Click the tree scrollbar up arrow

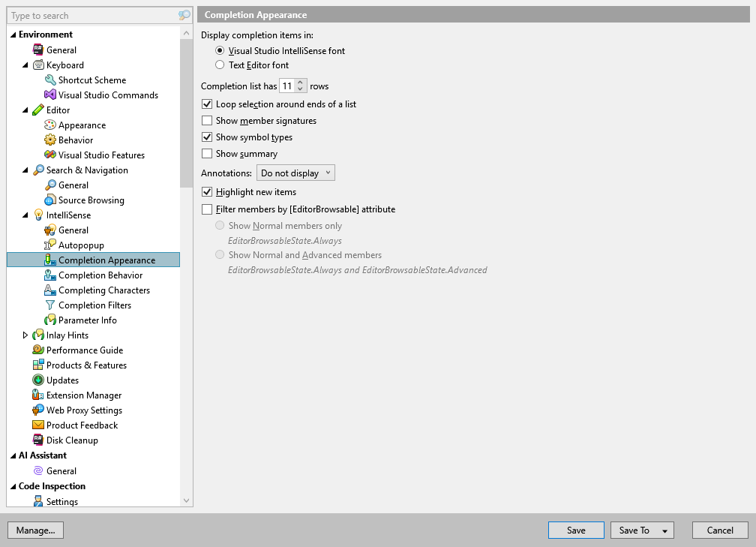[187, 33]
